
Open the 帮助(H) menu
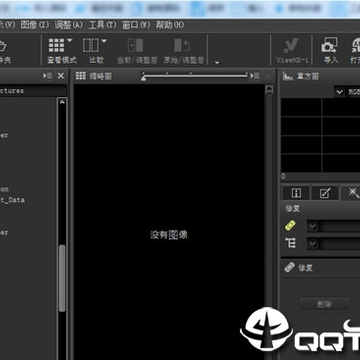coord(170,25)
